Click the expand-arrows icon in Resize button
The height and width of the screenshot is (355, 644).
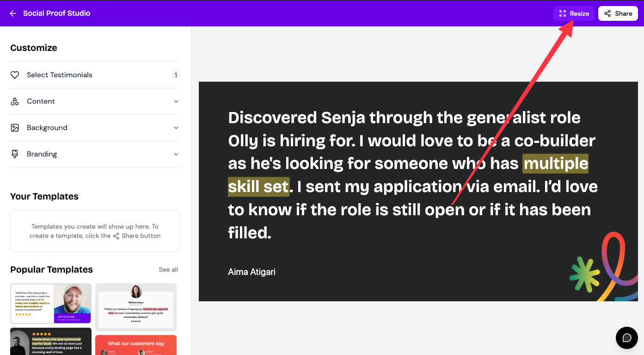pos(563,13)
